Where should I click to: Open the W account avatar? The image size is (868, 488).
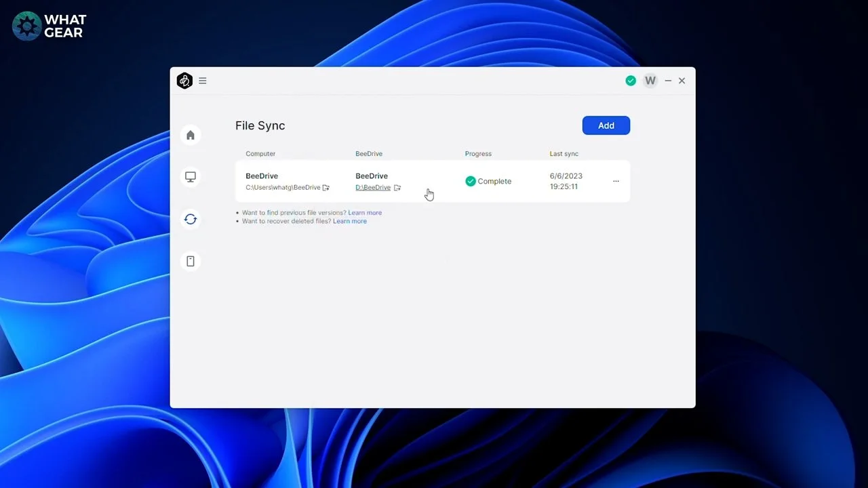coord(650,81)
